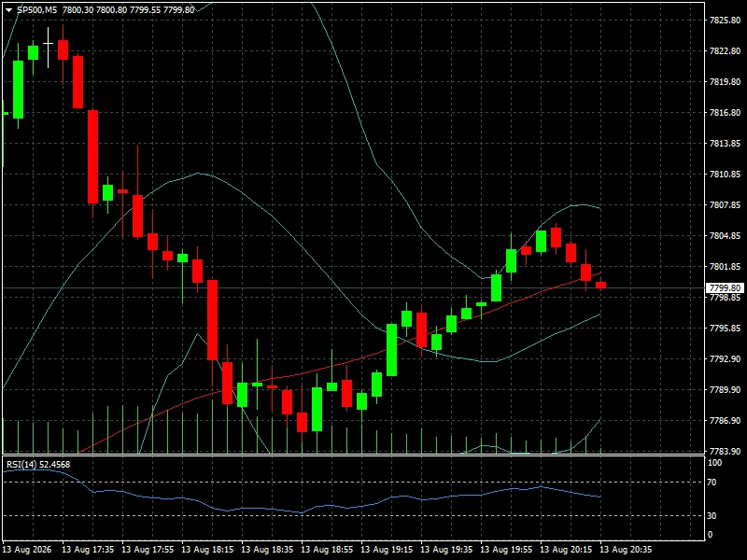
Task: Click the RSI scale 100 label
Action: [714, 462]
